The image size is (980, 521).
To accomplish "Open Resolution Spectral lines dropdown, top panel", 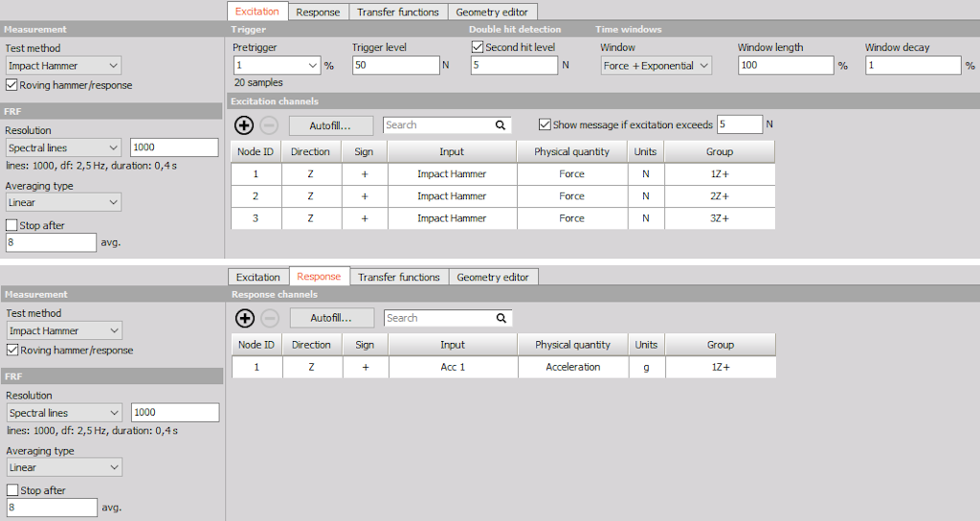I will (x=63, y=147).
